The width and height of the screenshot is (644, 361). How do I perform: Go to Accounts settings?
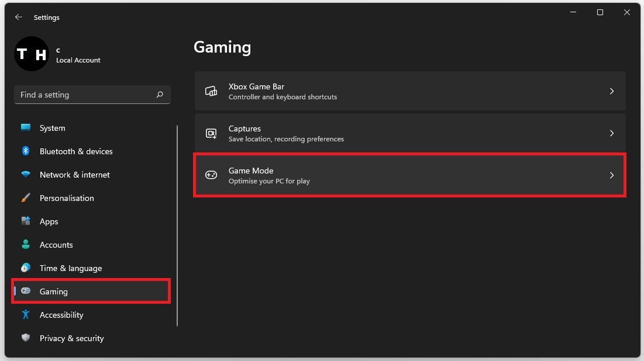point(91,245)
